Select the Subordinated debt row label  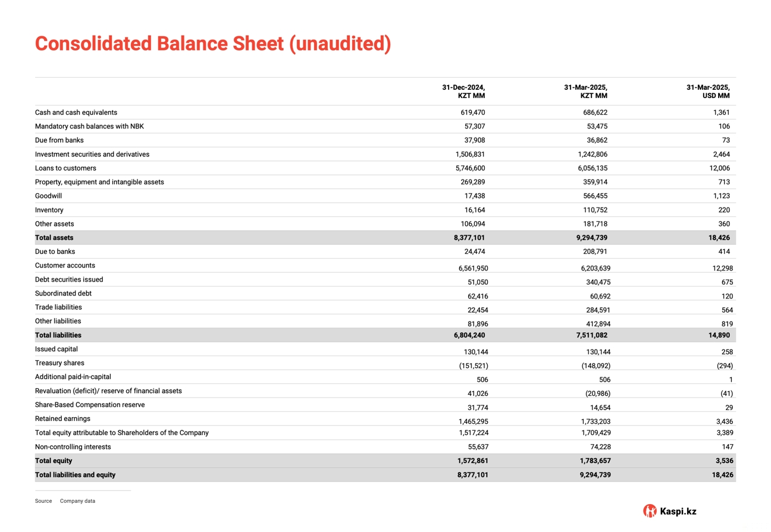tap(63, 294)
